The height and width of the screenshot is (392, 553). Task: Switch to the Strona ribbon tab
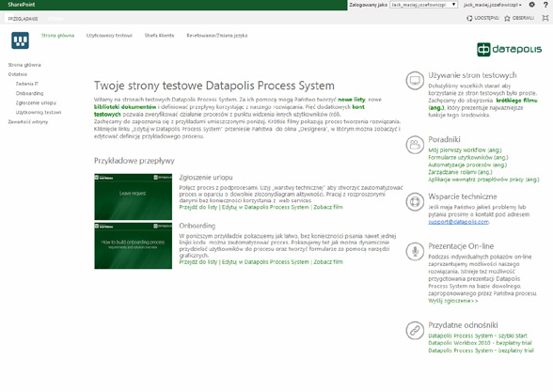(x=55, y=19)
